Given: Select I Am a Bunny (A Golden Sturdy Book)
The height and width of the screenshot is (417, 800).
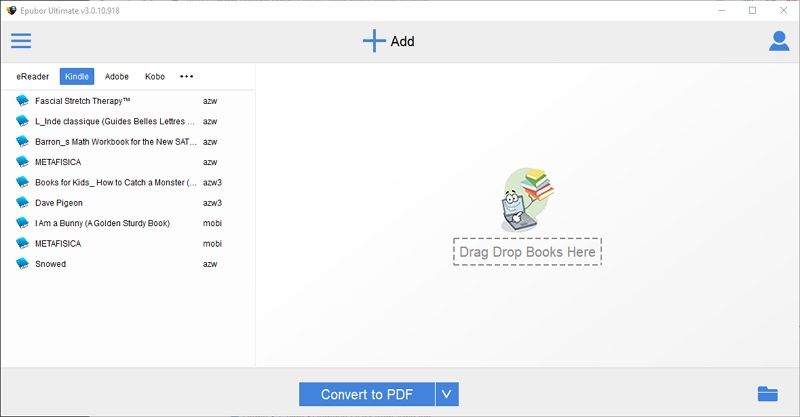Looking at the screenshot, I should pyautogui.click(x=103, y=224).
